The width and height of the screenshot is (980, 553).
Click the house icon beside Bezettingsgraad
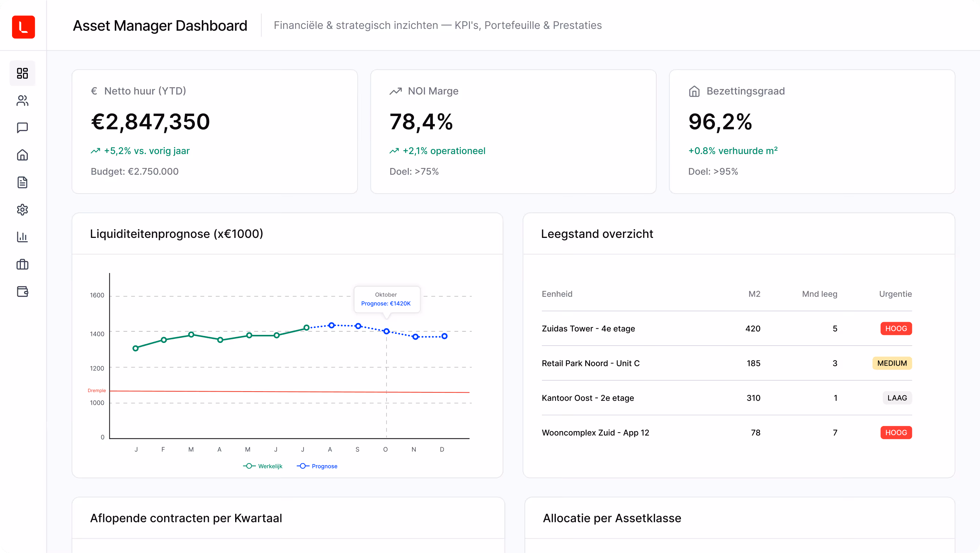click(x=694, y=91)
